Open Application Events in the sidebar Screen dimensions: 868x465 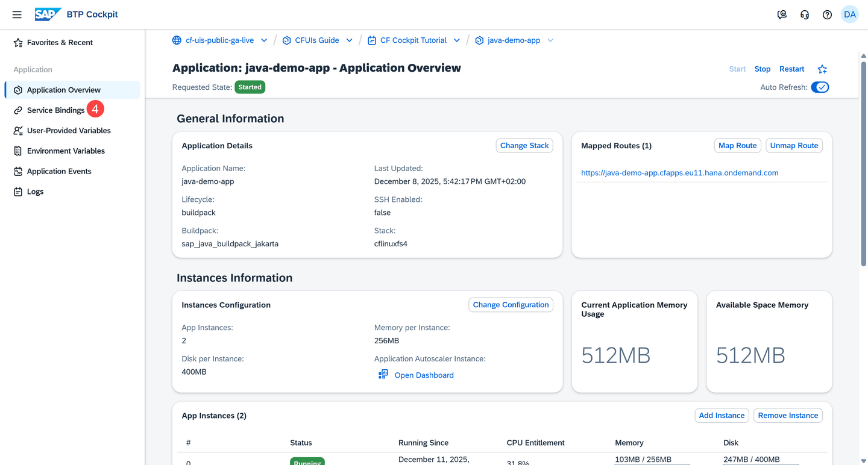point(72,172)
